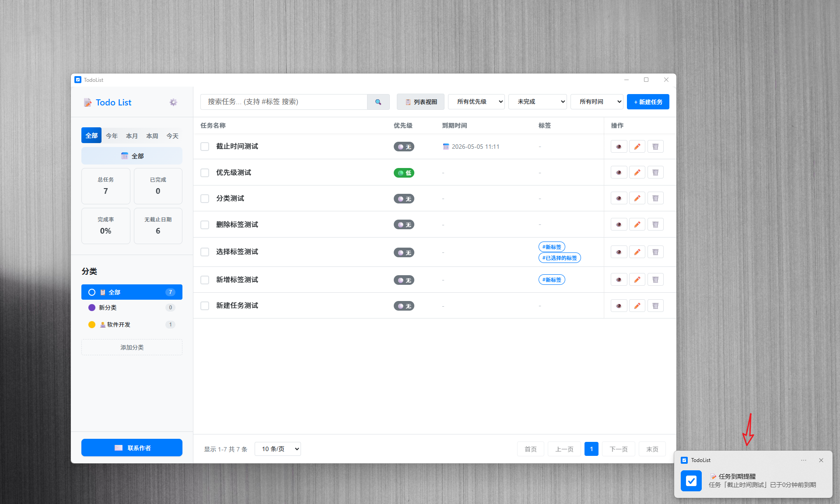
Task: Check the 截止时间测试 task checkbox
Action: (x=205, y=147)
